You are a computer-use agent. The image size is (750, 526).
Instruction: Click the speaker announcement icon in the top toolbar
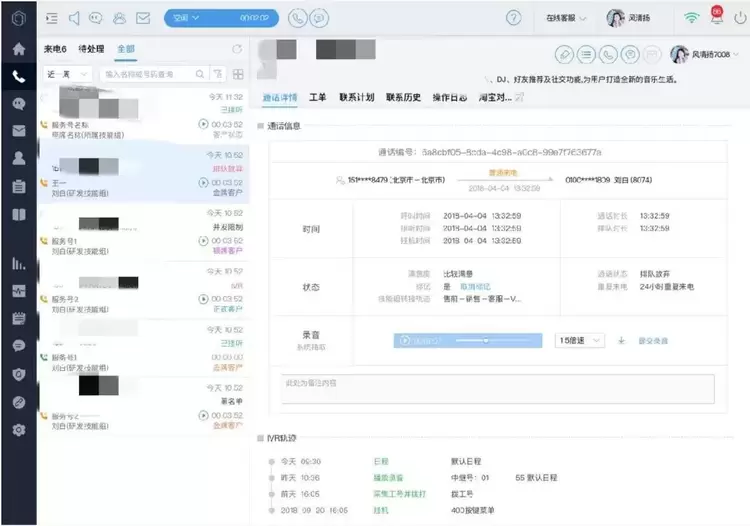[73, 18]
